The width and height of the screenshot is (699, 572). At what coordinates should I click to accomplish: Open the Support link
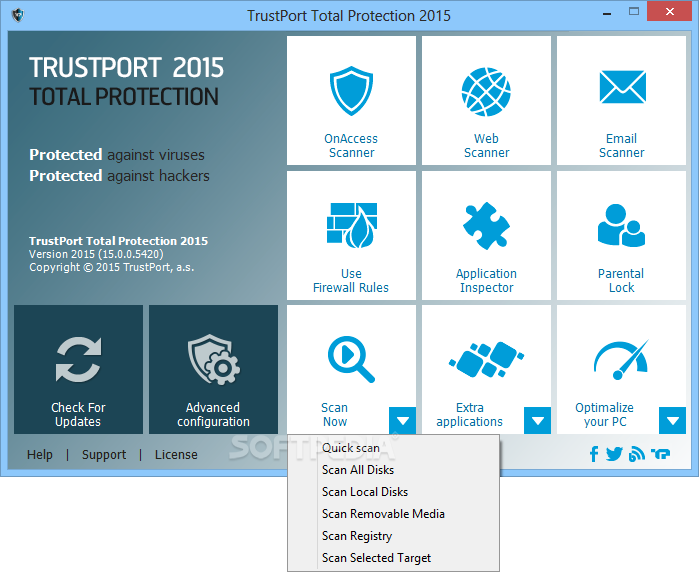click(x=104, y=454)
